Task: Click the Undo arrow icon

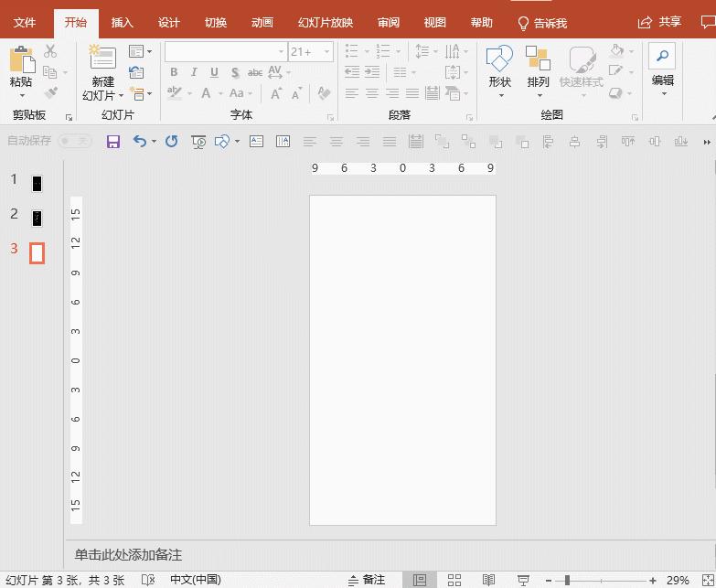Action: [x=139, y=142]
